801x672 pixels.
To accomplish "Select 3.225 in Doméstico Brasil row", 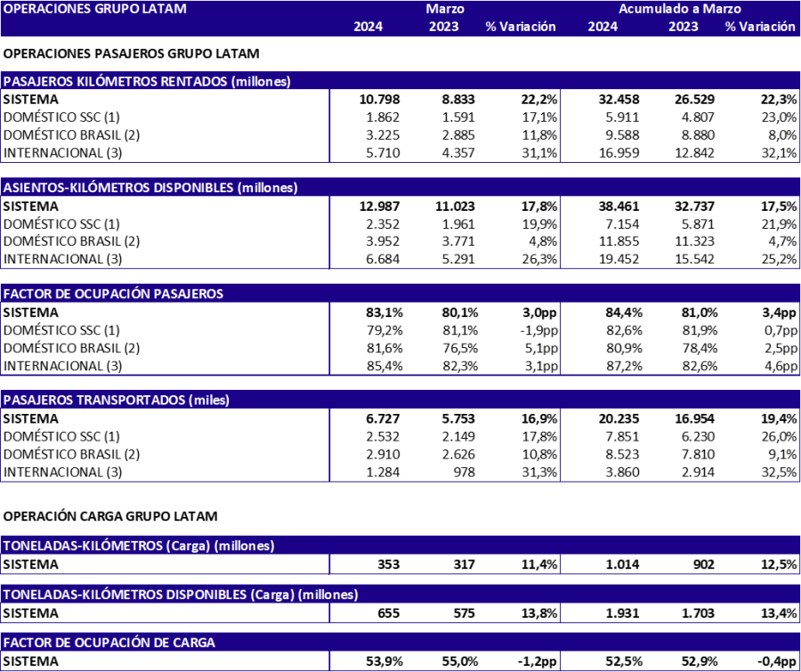I will coord(383,135).
